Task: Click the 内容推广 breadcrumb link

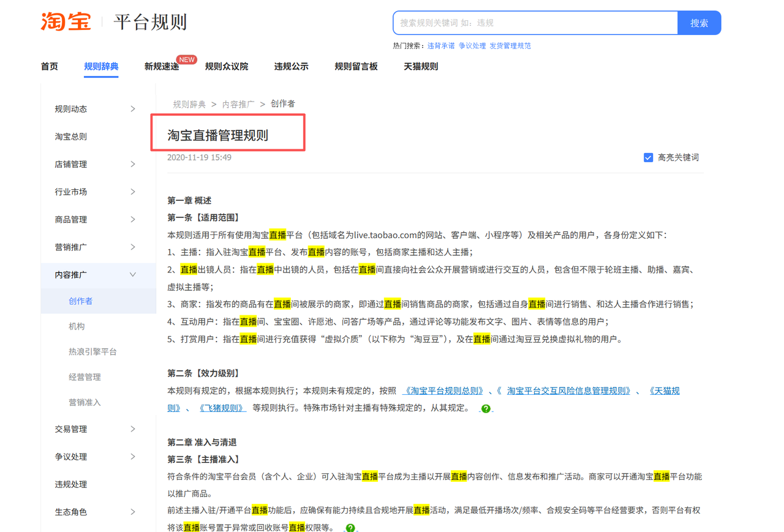Action: pos(238,104)
